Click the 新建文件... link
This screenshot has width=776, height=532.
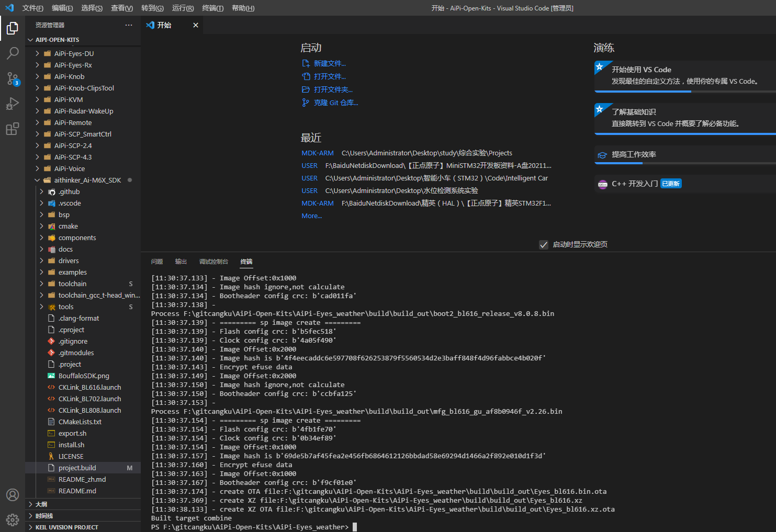330,63
